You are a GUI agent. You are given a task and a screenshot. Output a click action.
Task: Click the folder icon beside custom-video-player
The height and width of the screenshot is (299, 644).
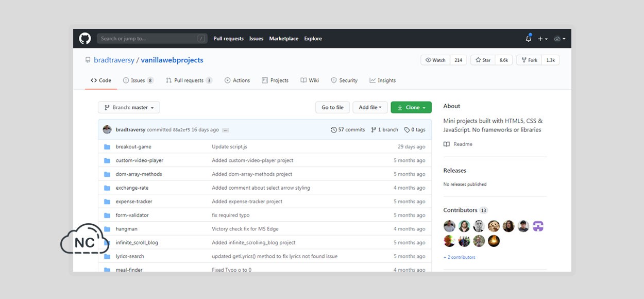(x=107, y=160)
